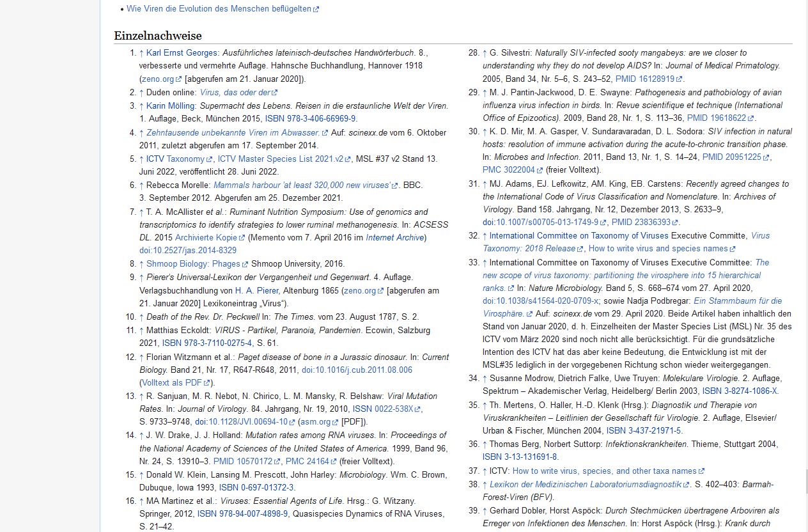The image size is (808, 532).
Task: Click the back-reference arrow of footnote 1
Action: click(x=141, y=53)
